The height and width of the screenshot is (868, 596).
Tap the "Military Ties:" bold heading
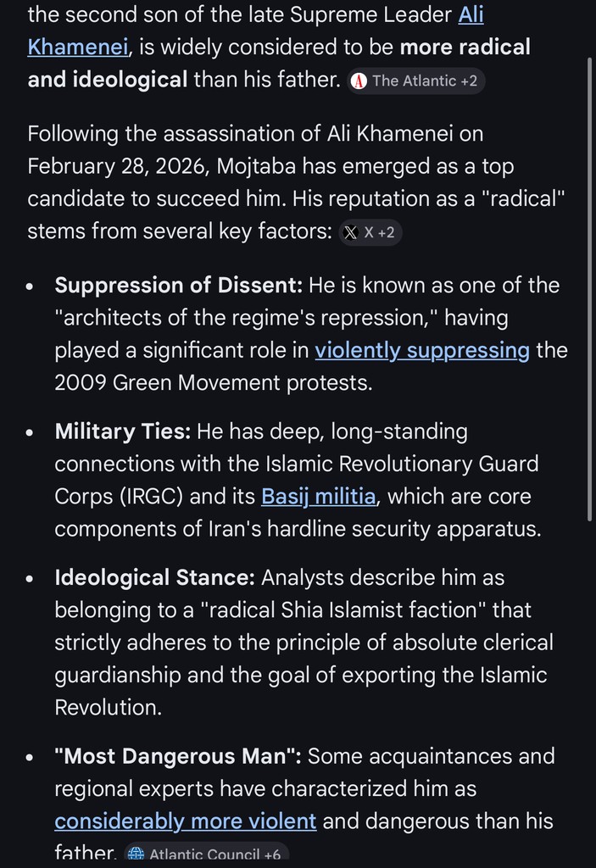(x=123, y=431)
